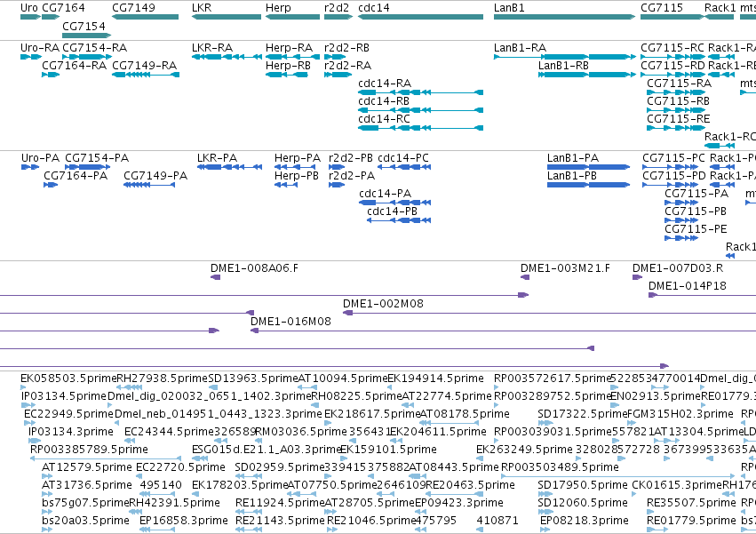Select the CG7115-RD transcript label
This screenshot has height=534, width=756.
[673, 66]
